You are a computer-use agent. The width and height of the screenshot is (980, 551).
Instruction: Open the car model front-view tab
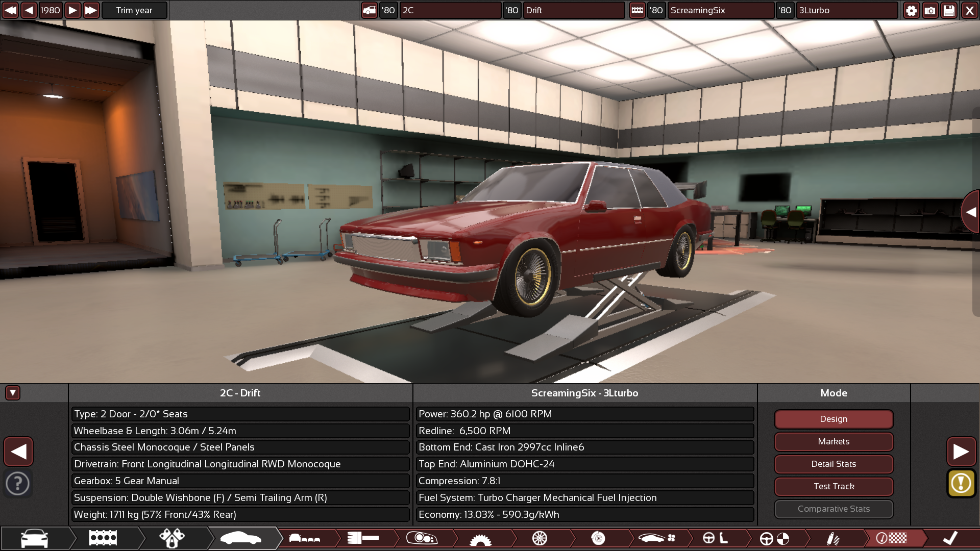tap(35, 538)
